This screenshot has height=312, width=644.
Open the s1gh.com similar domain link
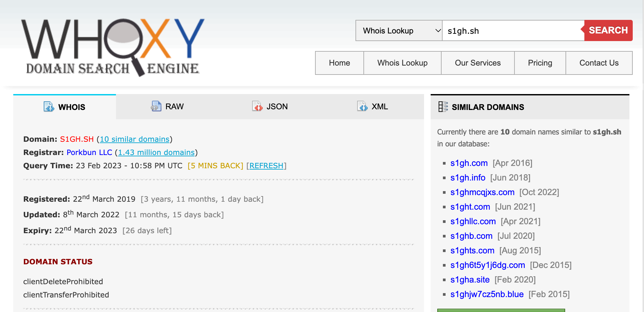(469, 163)
